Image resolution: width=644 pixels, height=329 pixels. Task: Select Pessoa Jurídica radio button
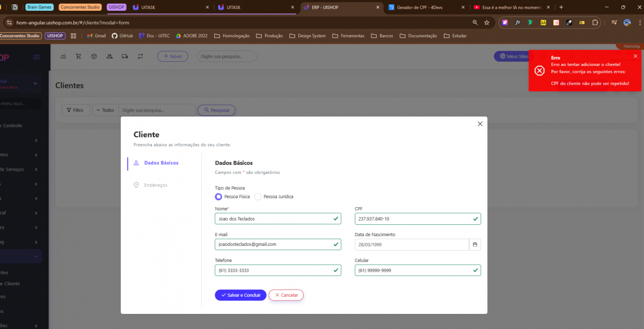258,197
